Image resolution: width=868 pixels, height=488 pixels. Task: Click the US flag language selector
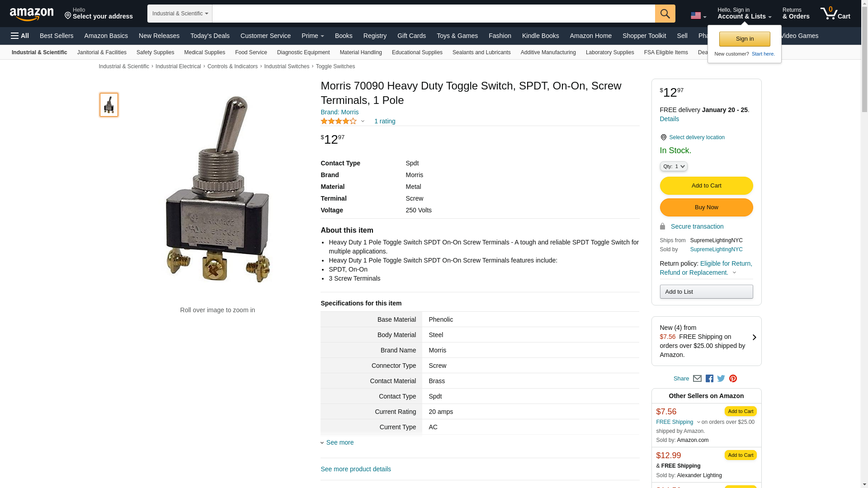coord(698,16)
